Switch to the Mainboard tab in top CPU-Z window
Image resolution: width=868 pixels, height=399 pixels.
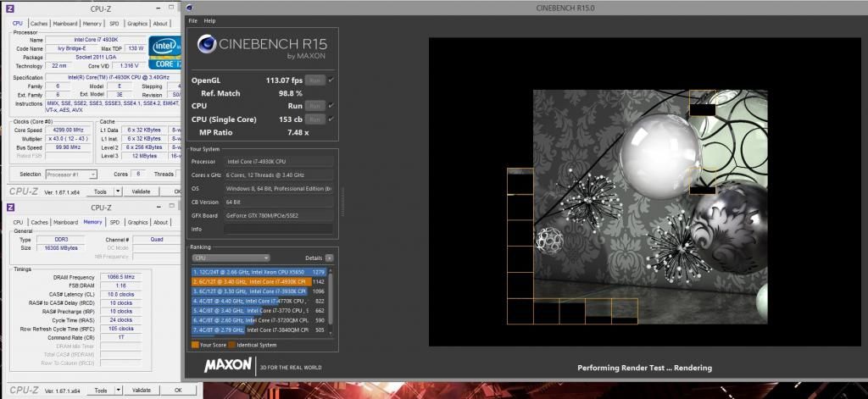click(65, 24)
